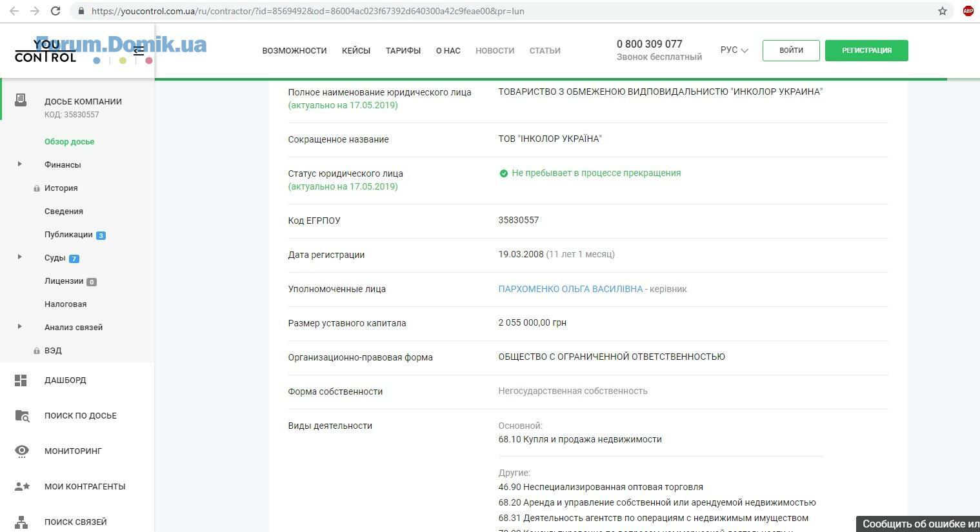
Task: Expand the Анализ связей section arrow
Action: coord(19,326)
